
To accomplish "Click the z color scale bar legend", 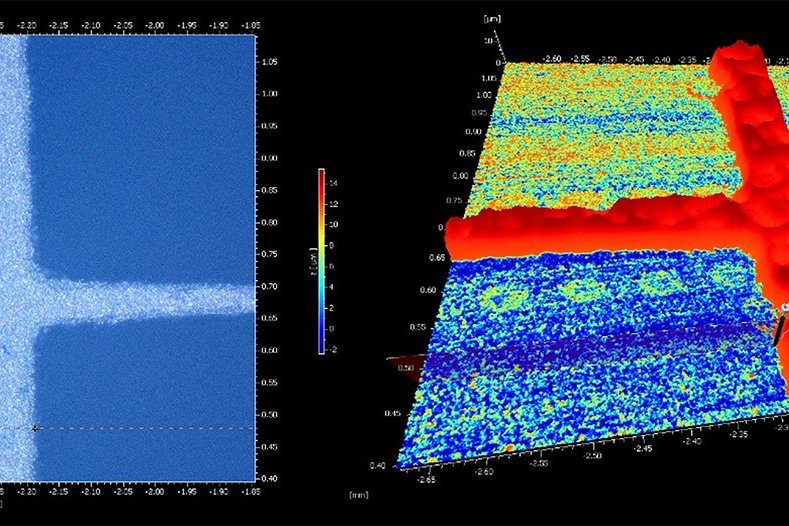I will pyautogui.click(x=322, y=262).
